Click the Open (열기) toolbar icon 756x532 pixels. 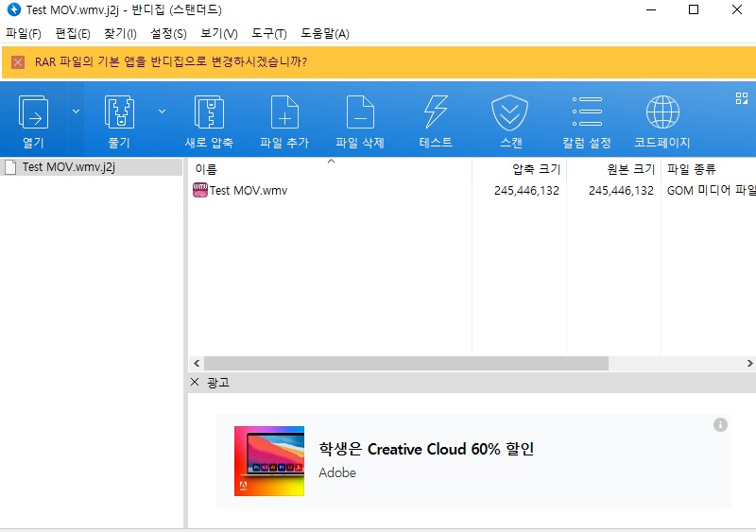coord(33,112)
